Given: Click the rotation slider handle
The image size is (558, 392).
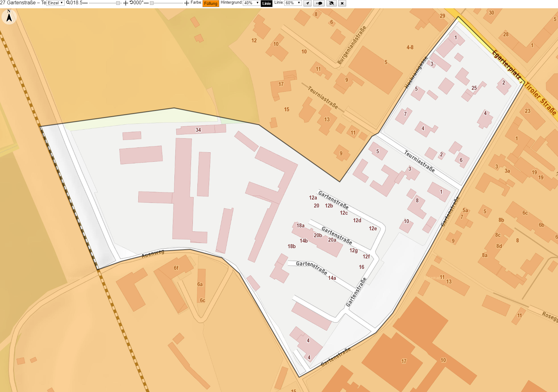Looking at the screenshot, I should 151,3.
